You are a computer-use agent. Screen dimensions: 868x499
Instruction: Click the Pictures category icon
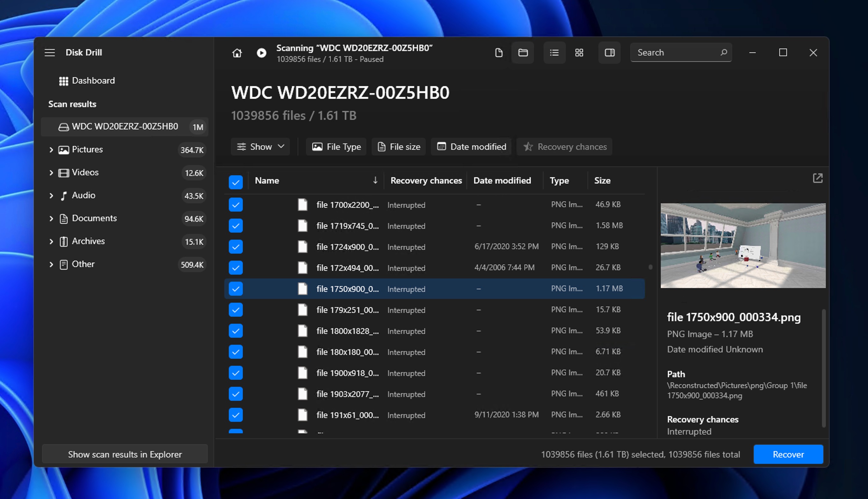[x=63, y=150]
